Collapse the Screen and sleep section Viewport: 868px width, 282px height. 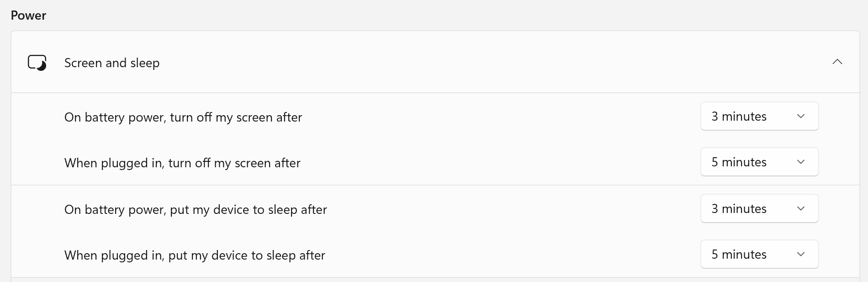pyautogui.click(x=837, y=62)
